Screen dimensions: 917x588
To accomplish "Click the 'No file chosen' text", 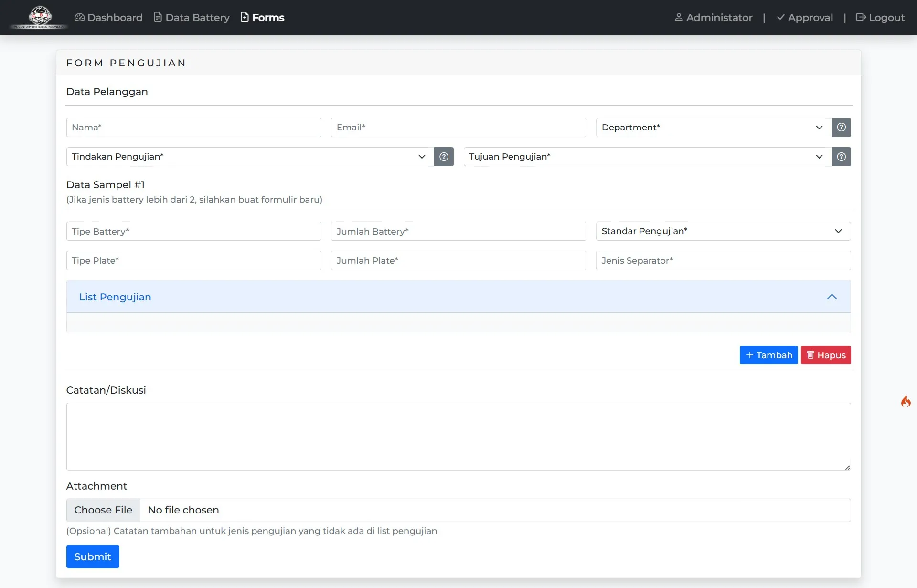I will 183,510.
